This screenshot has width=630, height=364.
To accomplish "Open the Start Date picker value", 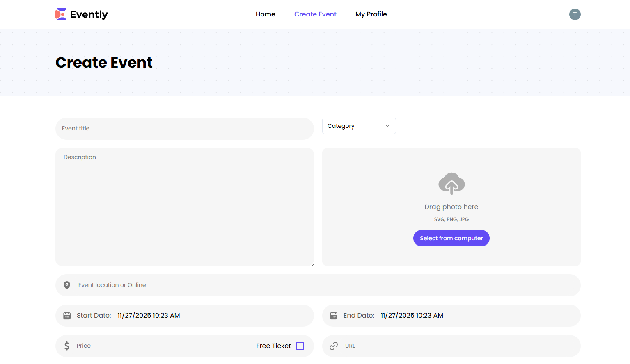I will click(x=149, y=316).
